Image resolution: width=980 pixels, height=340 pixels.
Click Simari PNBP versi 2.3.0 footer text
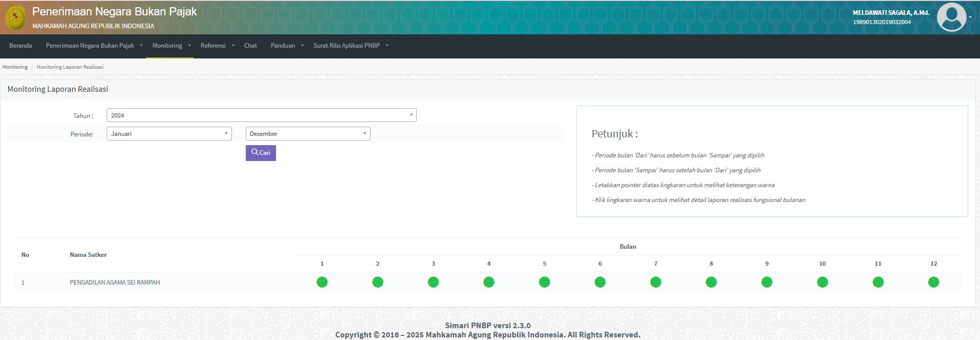point(488,325)
